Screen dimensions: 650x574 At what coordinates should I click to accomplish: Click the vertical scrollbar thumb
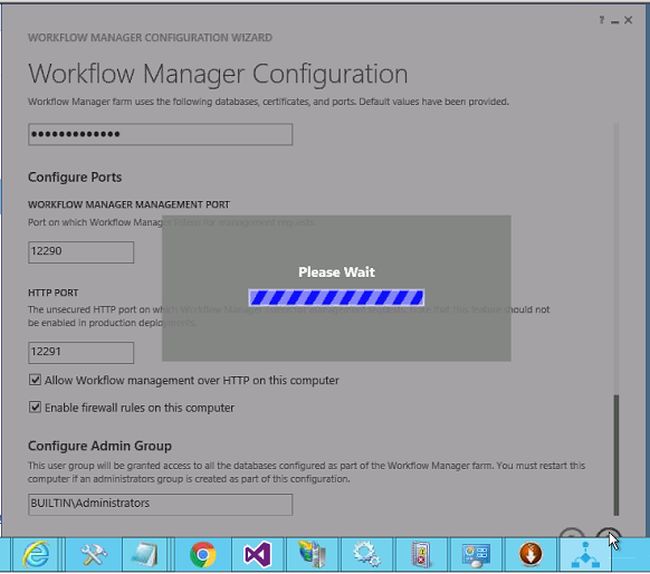click(x=616, y=455)
